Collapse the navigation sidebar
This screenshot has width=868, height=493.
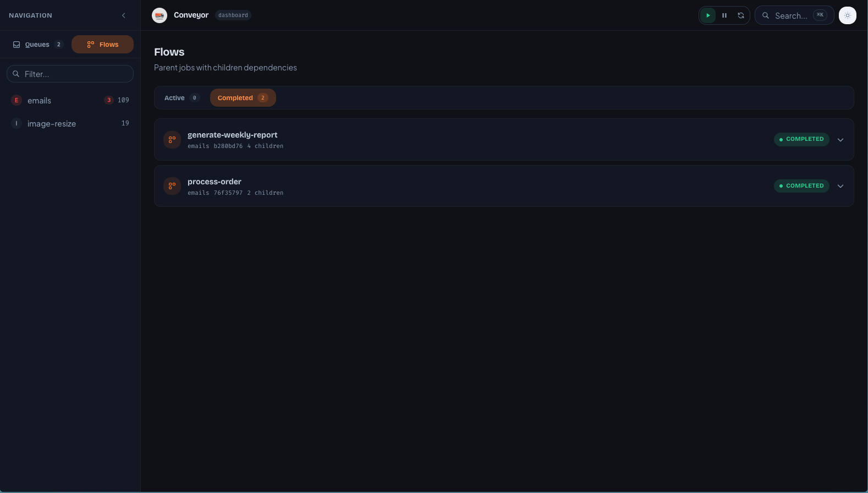124,15
